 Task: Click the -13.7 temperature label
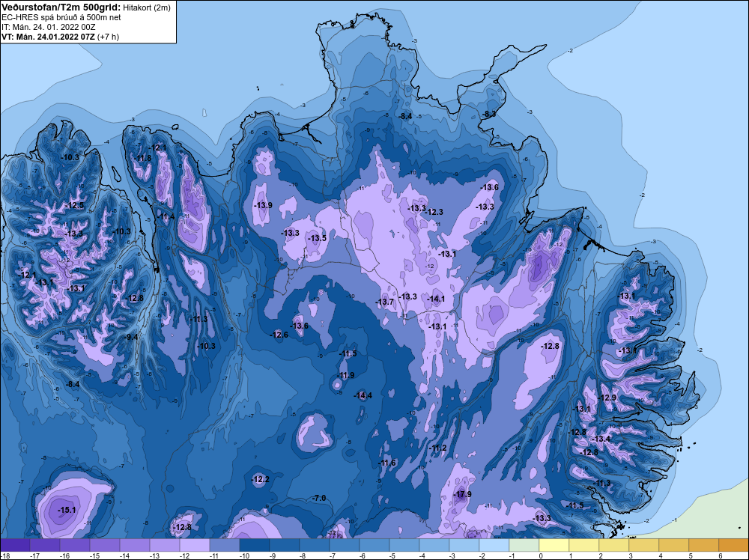point(384,302)
